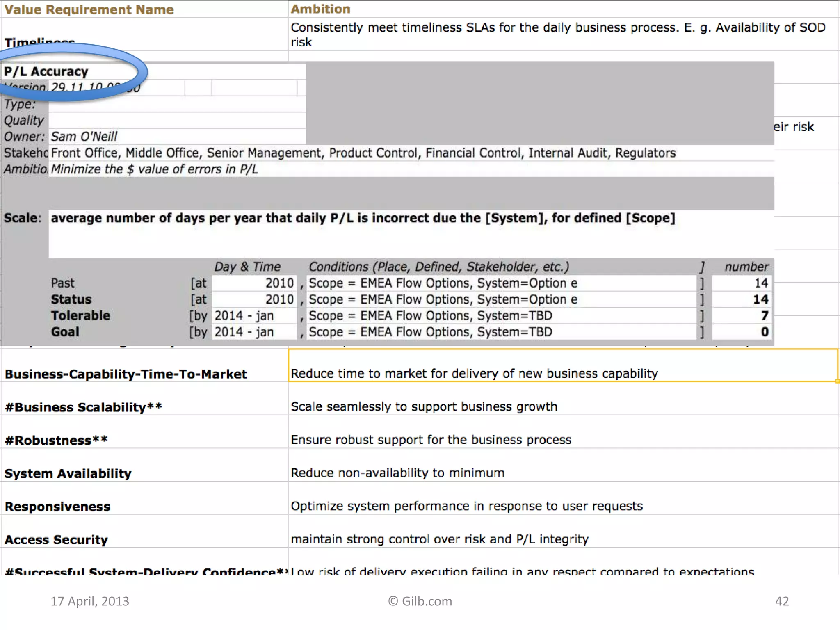Select the Business-Capability-Time-To-Market row name
The height and width of the screenshot is (630, 840).
(x=126, y=374)
